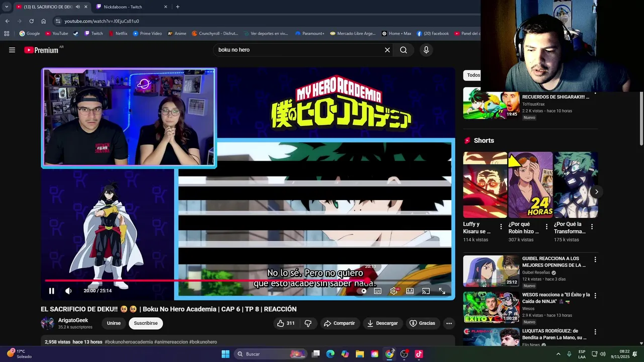The image size is (644, 362).
Task: Open options for Luffy y Kisaru short
Action: (501, 227)
